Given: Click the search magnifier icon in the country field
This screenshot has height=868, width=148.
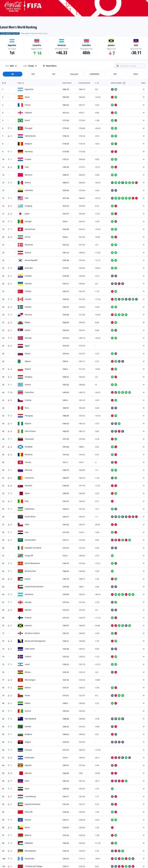Looking at the screenshot, I should pos(118,66).
